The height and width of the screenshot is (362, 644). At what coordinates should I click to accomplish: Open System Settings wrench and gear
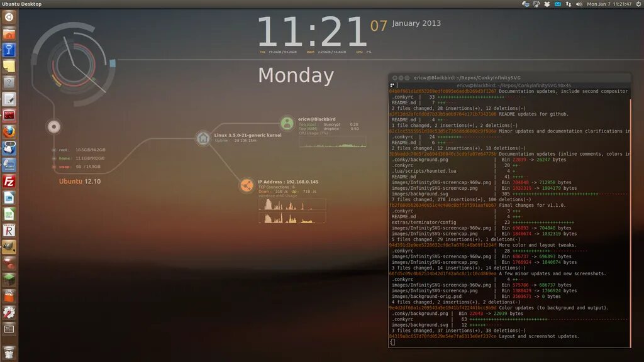9,313
